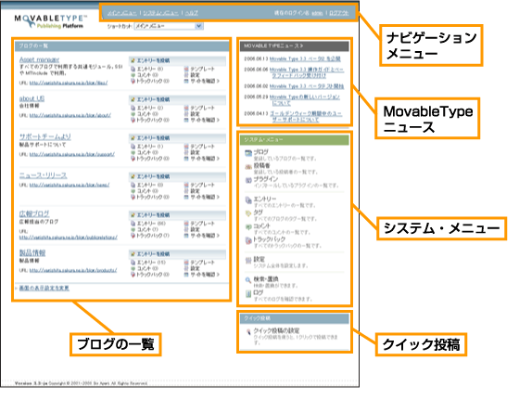This screenshot has height=412, width=532.
Task: Open the エントリー icon in the system menu
Action: [x=248, y=200]
